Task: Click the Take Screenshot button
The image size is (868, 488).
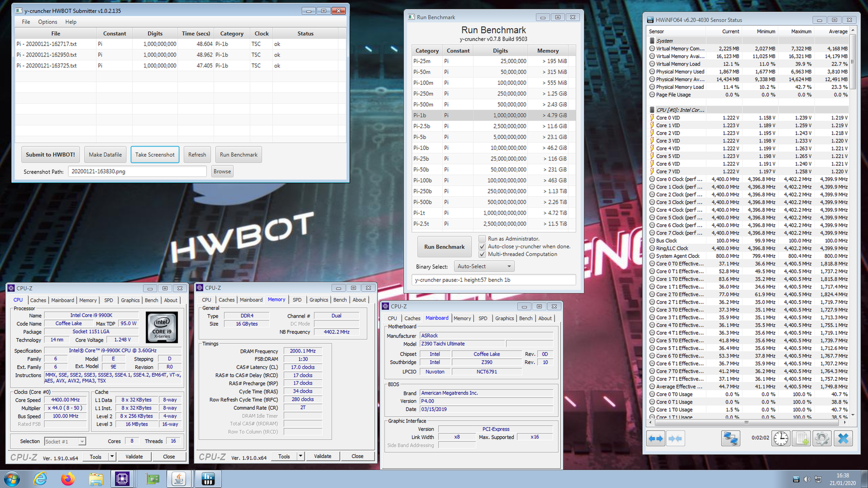Action: coord(155,155)
